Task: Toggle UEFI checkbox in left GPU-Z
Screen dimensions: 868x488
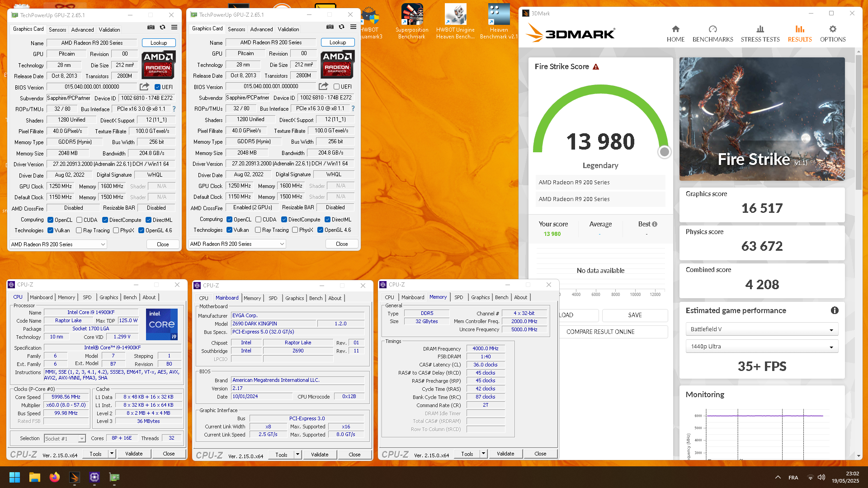Action: [157, 87]
